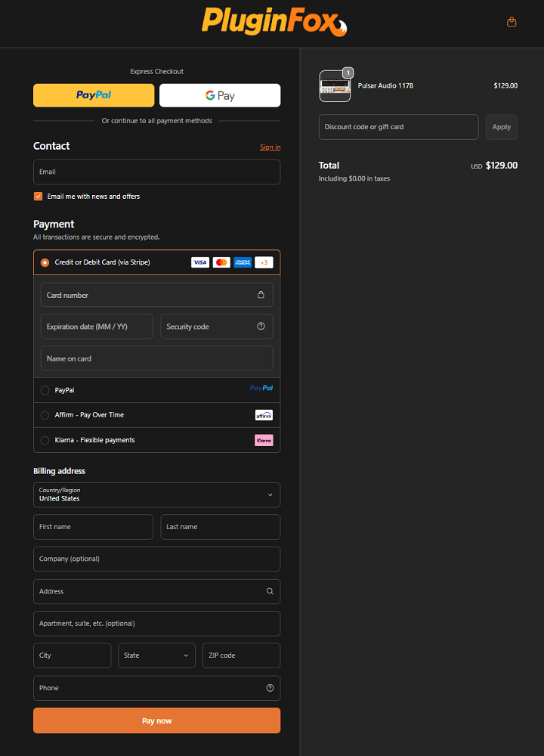Open the Country/Region dropdown
The image size is (544, 756).
click(x=156, y=495)
